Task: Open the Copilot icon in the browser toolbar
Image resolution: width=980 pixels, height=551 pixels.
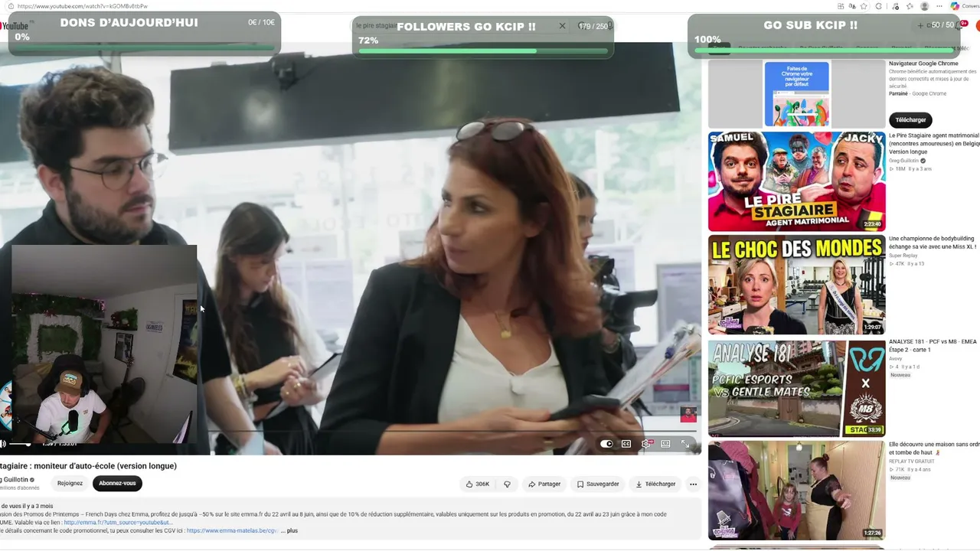Action: click(955, 6)
